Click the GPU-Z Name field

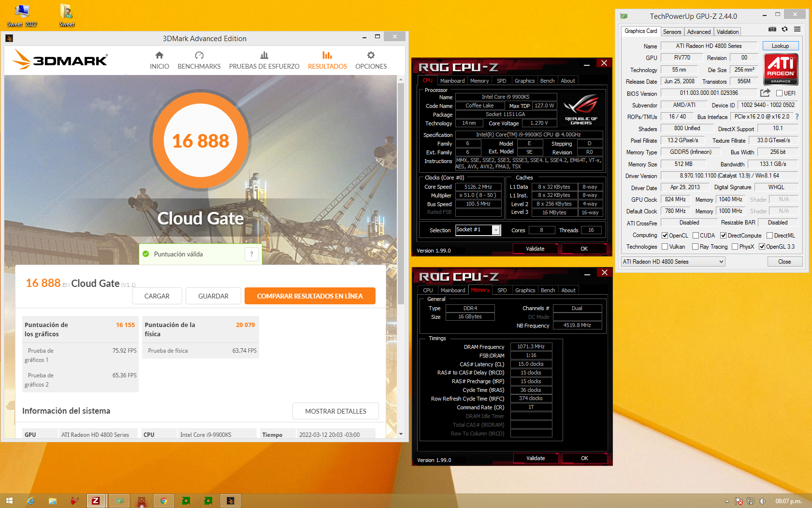tap(709, 46)
